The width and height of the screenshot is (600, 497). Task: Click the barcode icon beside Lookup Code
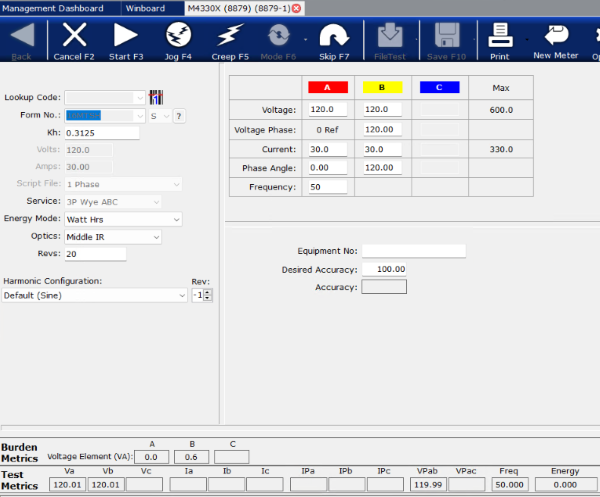click(x=156, y=98)
